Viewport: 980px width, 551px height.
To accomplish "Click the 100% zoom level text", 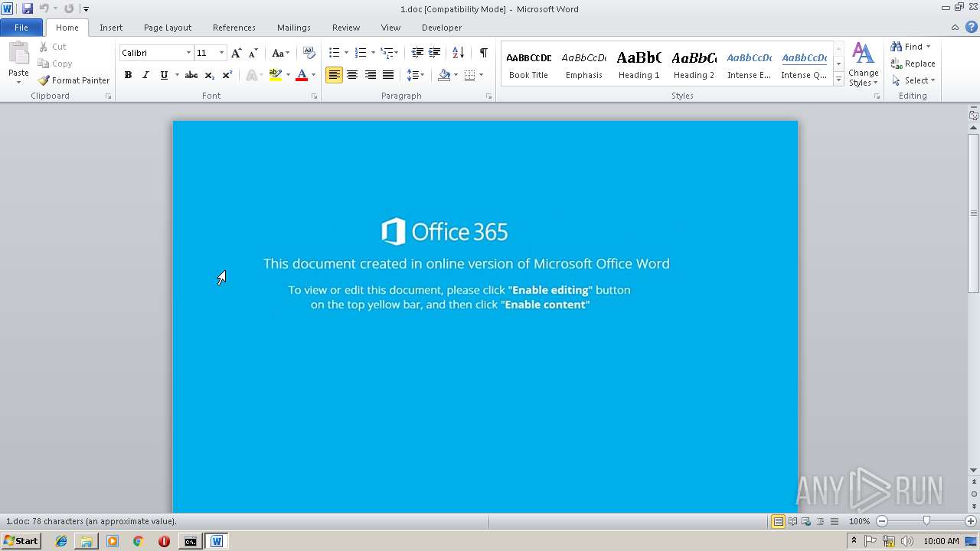I will pyautogui.click(x=859, y=521).
